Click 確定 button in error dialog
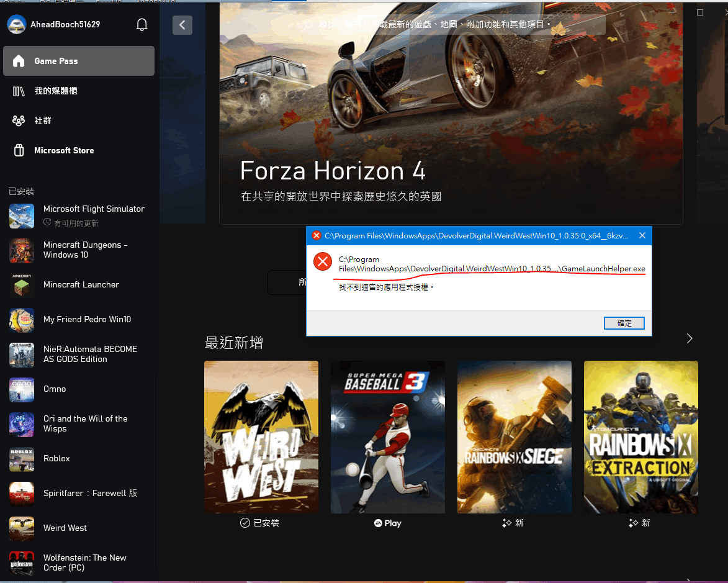Image resolution: width=728 pixels, height=583 pixels. click(624, 323)
